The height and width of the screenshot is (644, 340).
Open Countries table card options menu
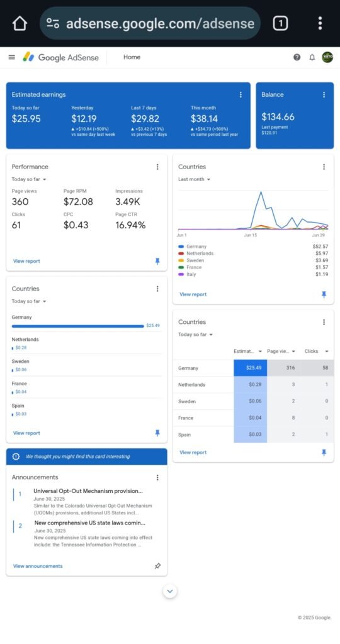tap(324, 322)
